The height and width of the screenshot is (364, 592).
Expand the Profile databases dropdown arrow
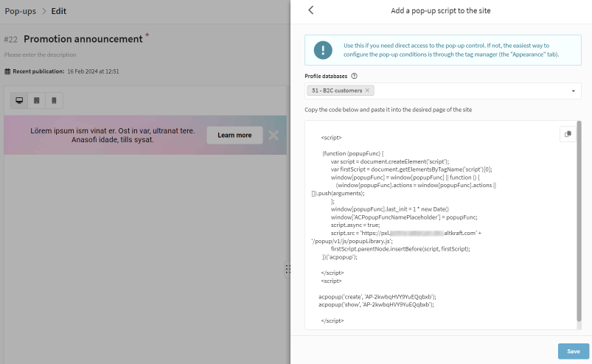click(573, 91)
